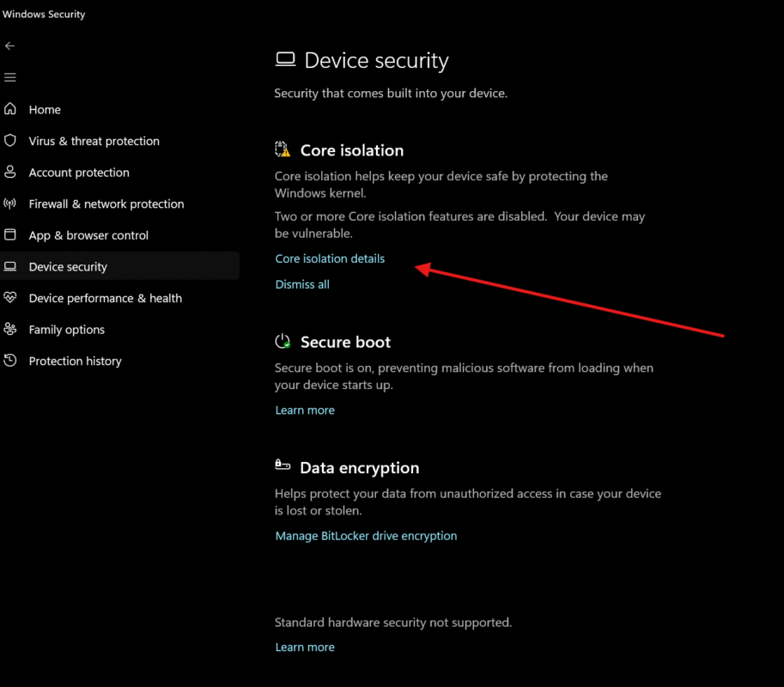Open Manage BitLocker drive encryption
Screen dimensions: 784x687
[x=366, y=536]
